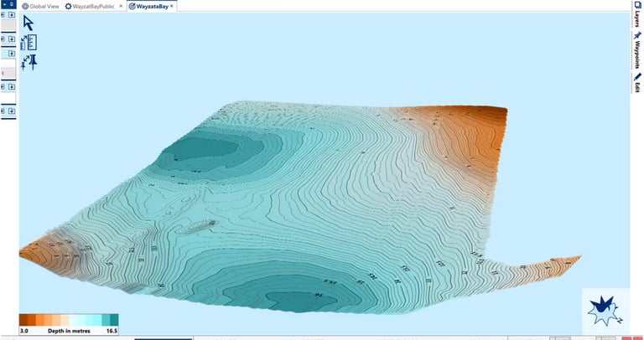The height and width of the screenshot is (340, 644).
Task: Click the darkest orange legend swatch
Action: pos(23,320)
